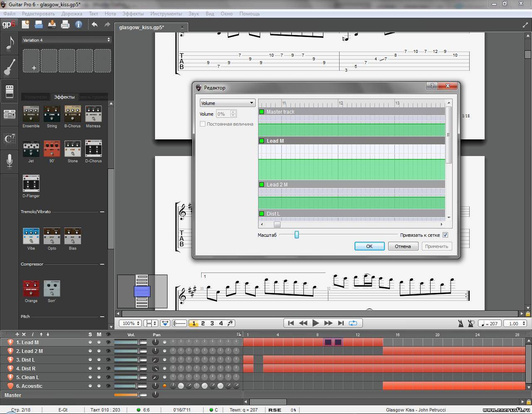Select the D-Flanger effect pedal
This screenshot has width=532, height=414.
pyautogui.click(x=31, y=183)
